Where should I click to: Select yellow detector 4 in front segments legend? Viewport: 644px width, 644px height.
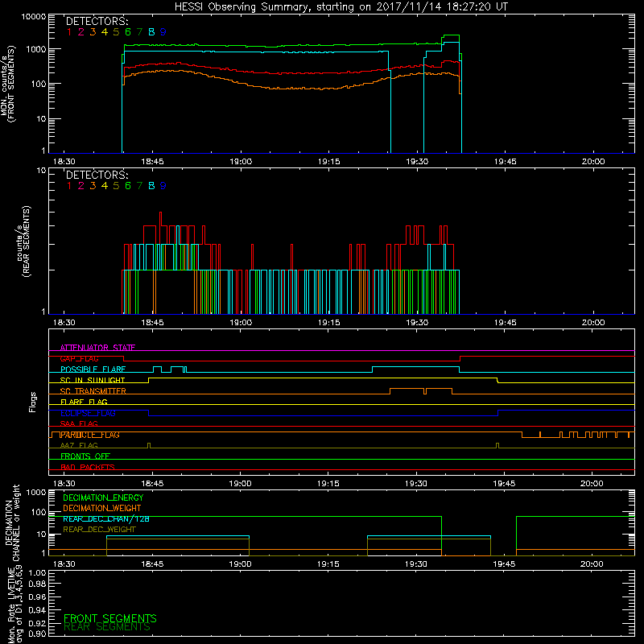point(105,32)
